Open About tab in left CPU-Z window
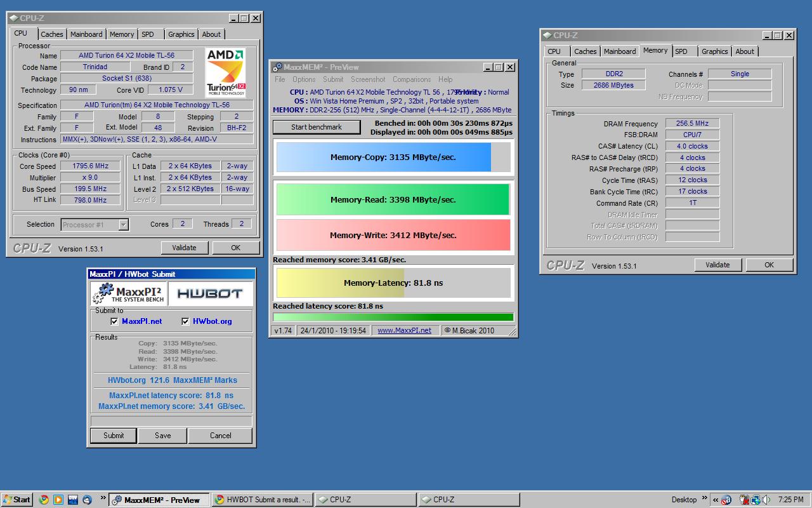Screen dimensions: 812x508 pyautogui.click(x=212, y=34)
